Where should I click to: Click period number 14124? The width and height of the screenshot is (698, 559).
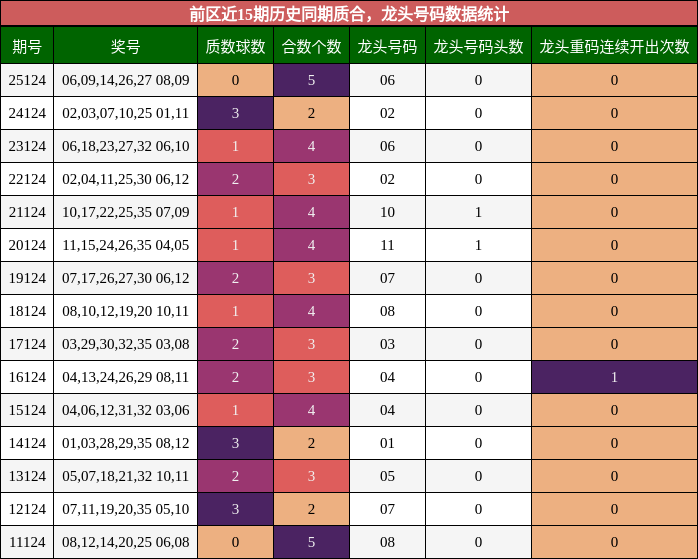tap(27, 443)
